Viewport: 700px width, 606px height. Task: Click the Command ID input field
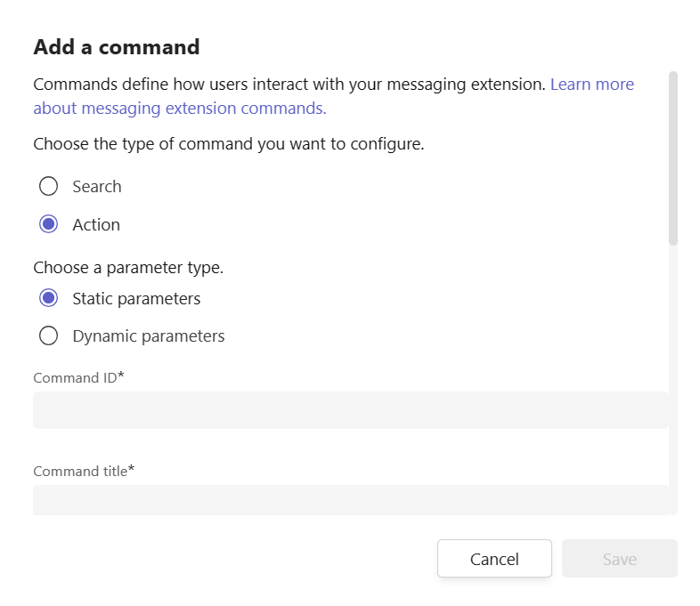pos(351,410)
